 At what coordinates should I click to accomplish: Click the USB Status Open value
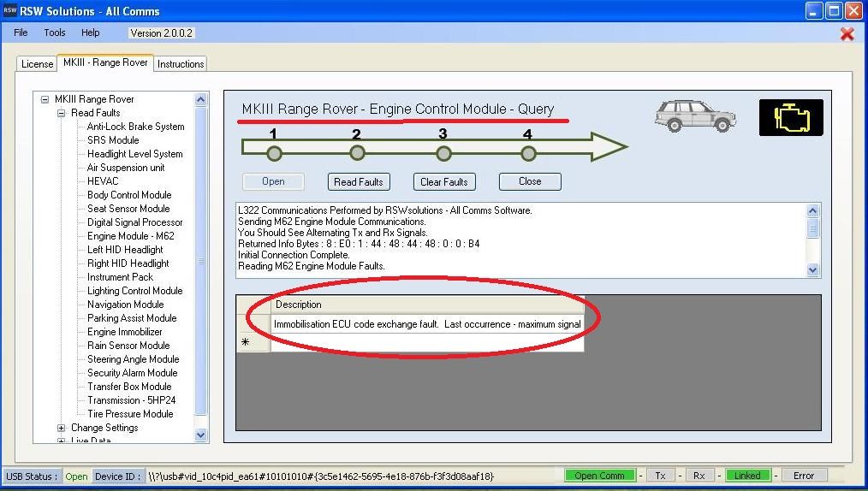click(76, 476)
